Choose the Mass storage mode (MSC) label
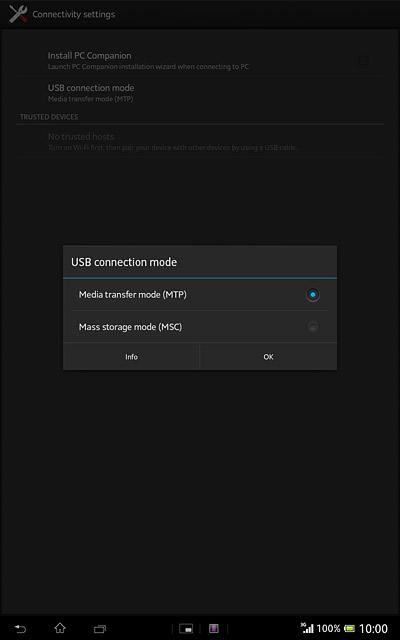The height and width of the screenshot is (640, 400). tap(130, 327)
